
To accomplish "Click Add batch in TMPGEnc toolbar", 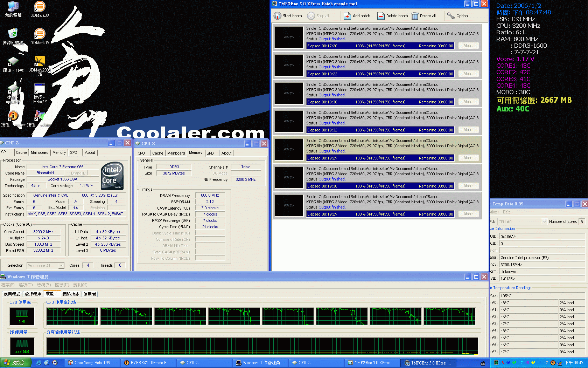I will point(357,16).
